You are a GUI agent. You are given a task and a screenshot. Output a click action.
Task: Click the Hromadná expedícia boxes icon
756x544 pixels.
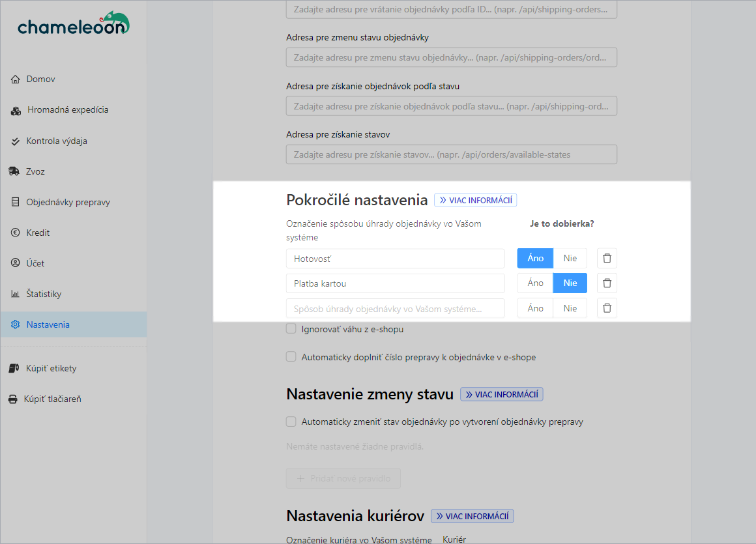pos(16,111)
